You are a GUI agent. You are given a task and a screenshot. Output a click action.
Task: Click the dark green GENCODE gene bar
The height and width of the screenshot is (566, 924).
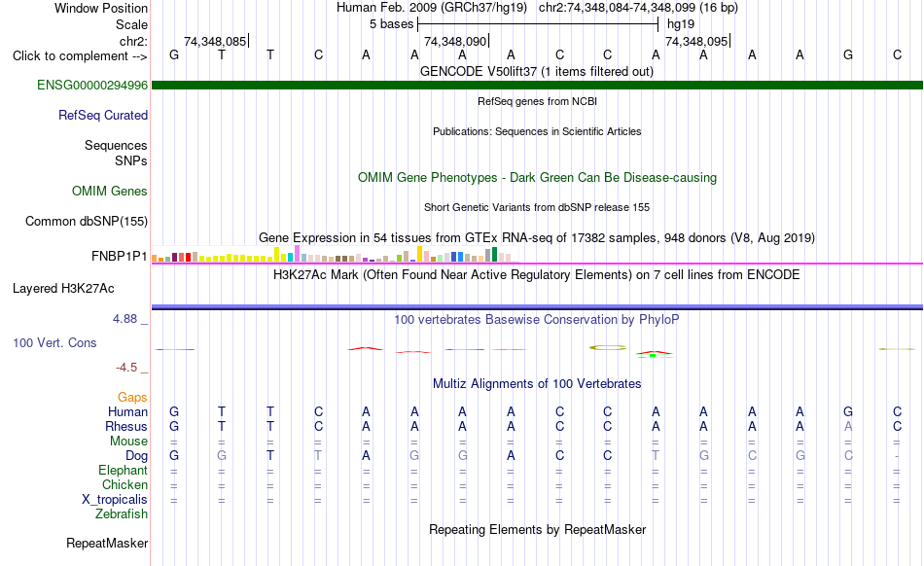pyautogui.click(x=537, y=86)
